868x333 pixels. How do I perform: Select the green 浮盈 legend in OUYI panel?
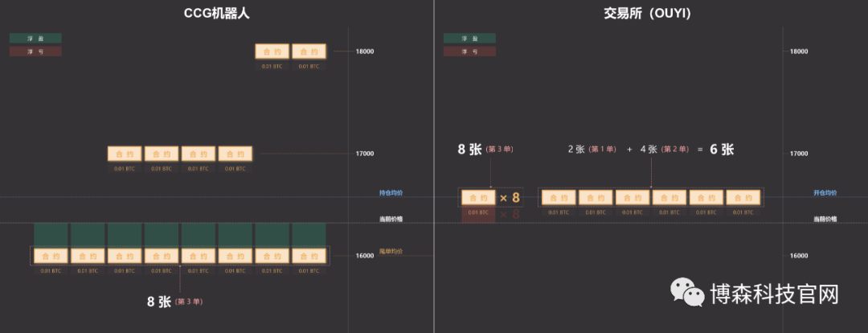click(x=469, y=39)
